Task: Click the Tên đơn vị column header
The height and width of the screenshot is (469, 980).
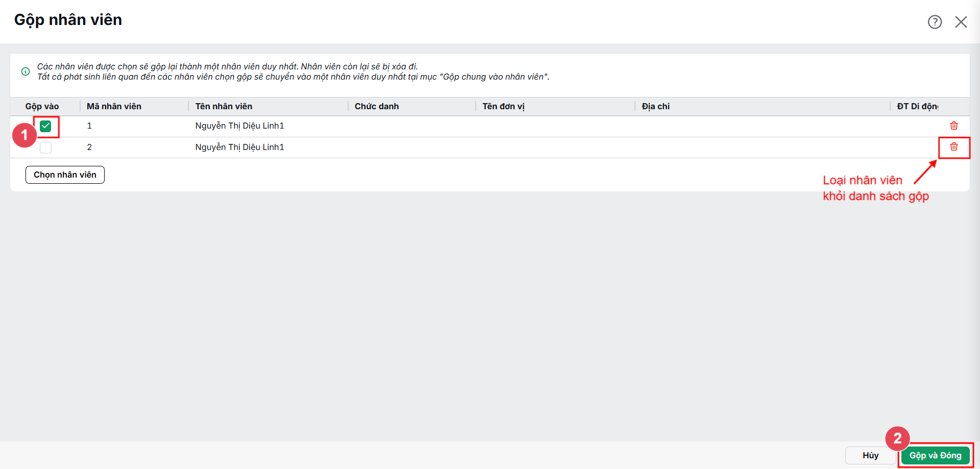Action: [503, 106]
